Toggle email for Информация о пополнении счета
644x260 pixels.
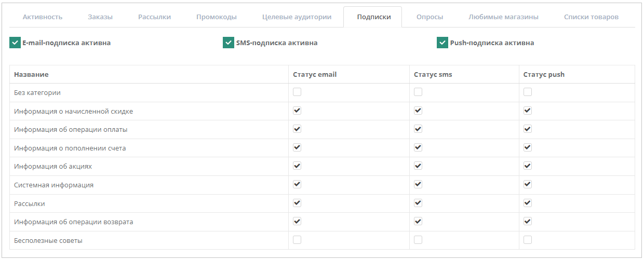297,147
